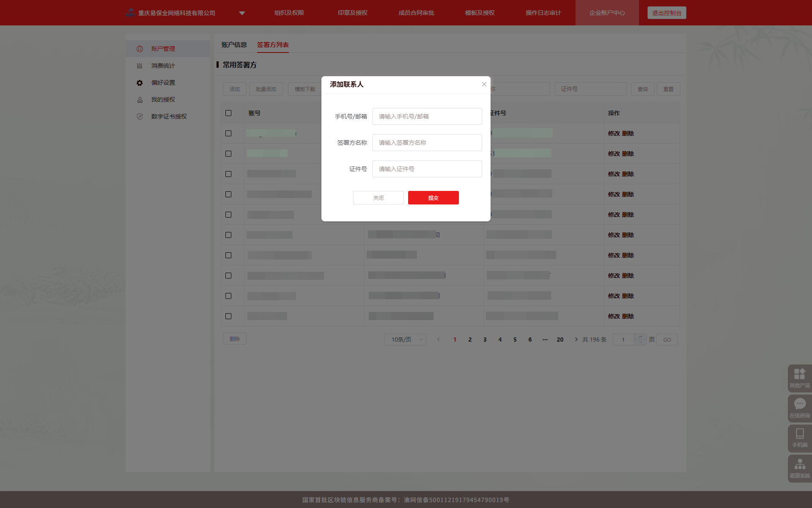Click the 账户管理 sidebar icon
Screen dimensions: 812x508
[x=140, y=49]
